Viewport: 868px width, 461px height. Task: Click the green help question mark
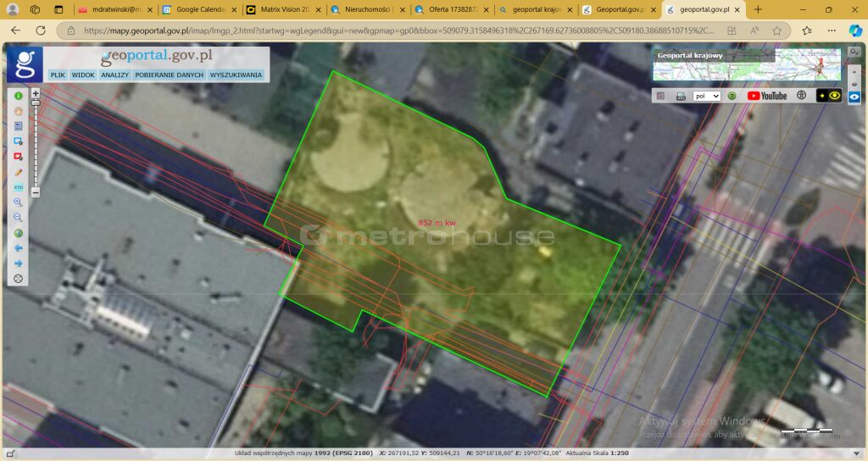click(732, 96)
